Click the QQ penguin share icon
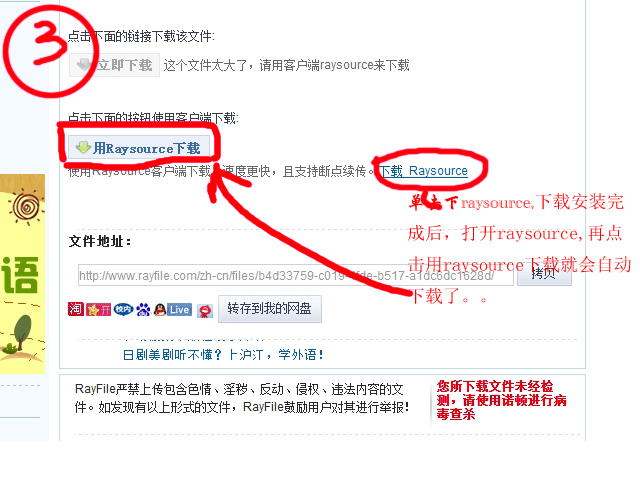This screenshot has width=640, height=480. pos(160,310)
